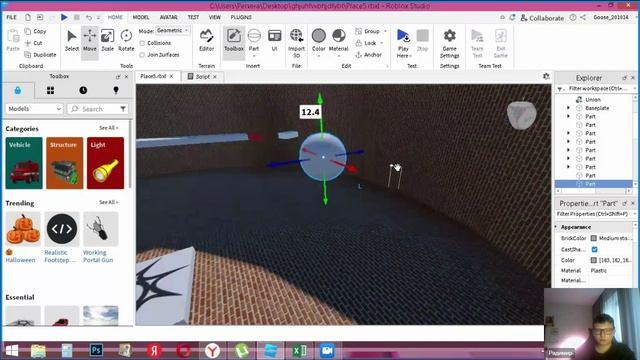Image resolution: width=640 pixels, height=360 pixels.
Task: Click See All next to Categories
Action: coord(109,128)
